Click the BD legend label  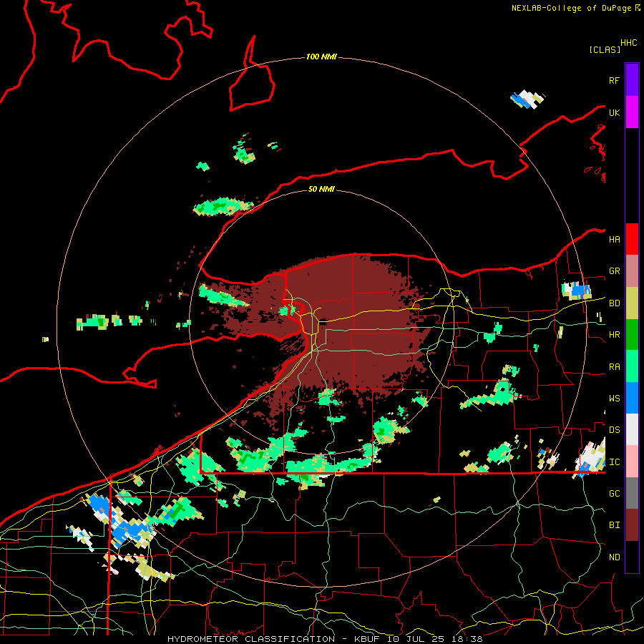click(x=614, y=303)
